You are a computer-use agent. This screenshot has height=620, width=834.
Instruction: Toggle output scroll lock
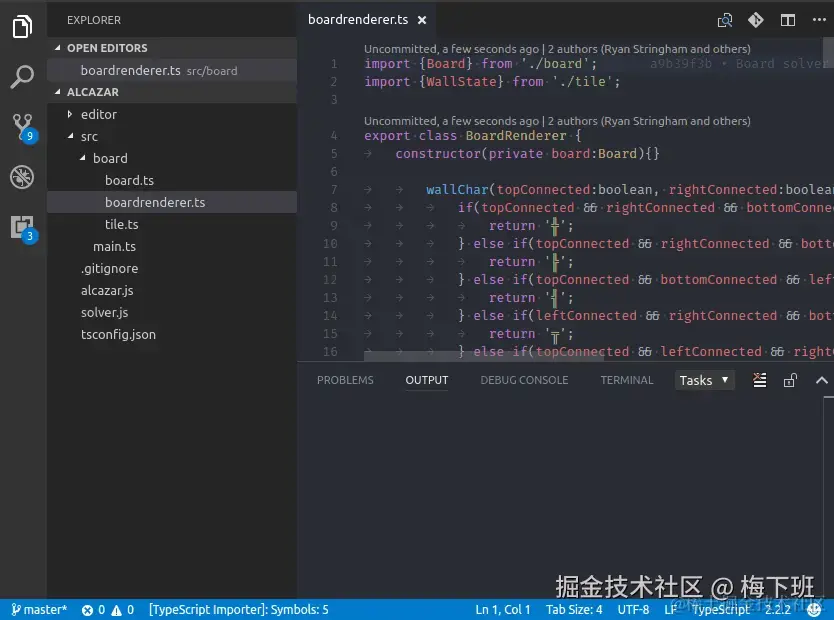(790, 380)
